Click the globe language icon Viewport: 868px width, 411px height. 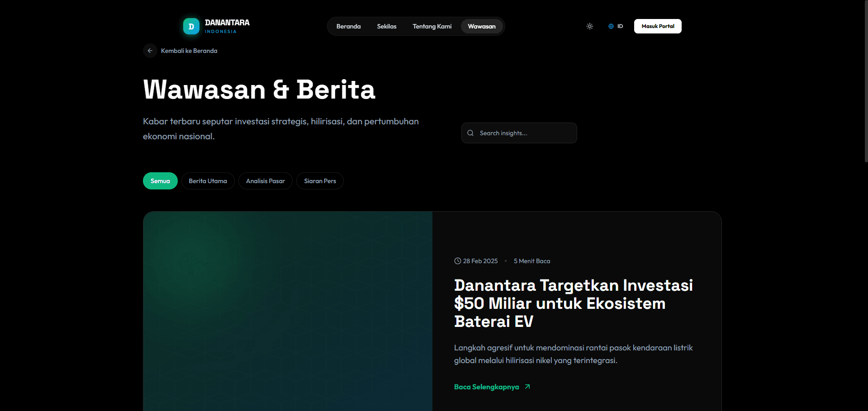coord(610,26)
